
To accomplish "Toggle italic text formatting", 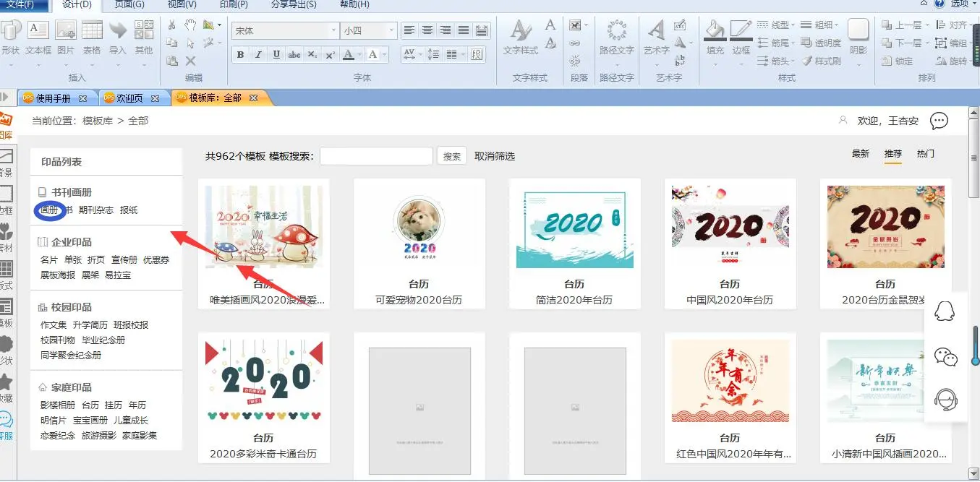I will click(x=258, y=55).
